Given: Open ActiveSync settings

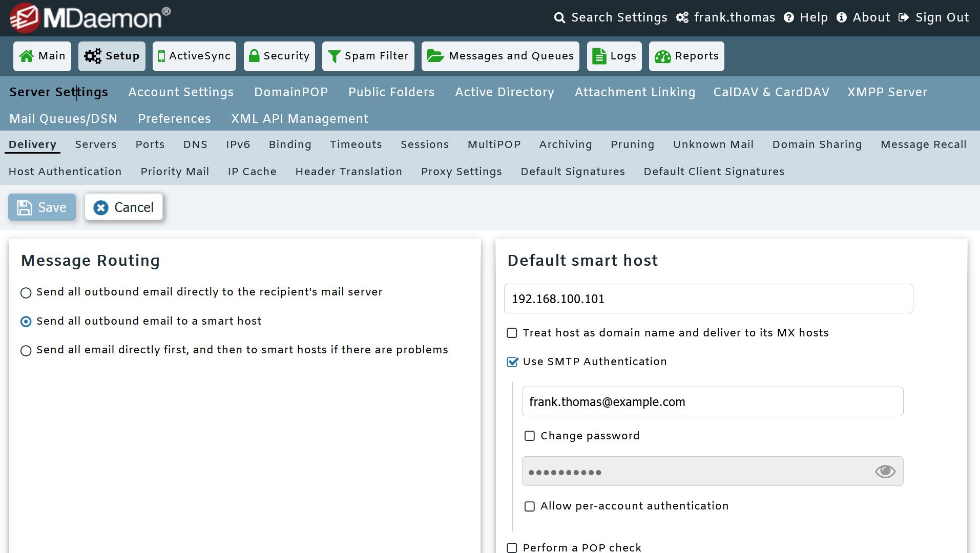Looking at the screenshot, I should 194,56.
